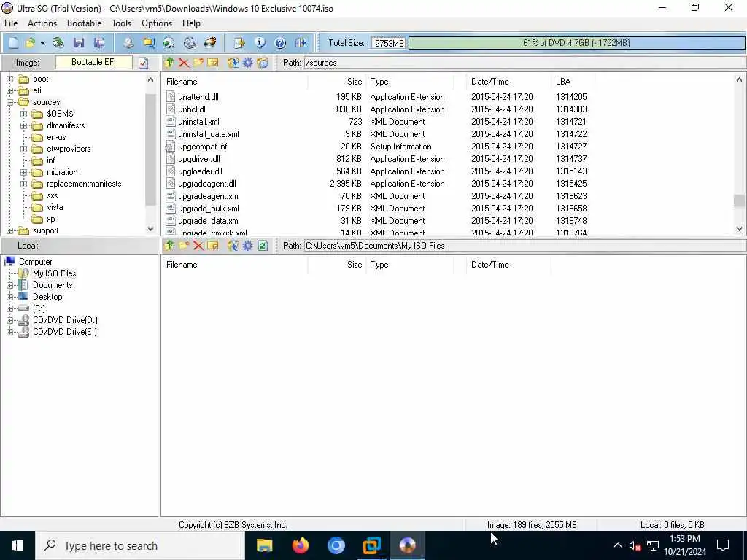Screen dimensions: 747x560
Task: Click the image tree scroll down arrow
Action: tap(150, 229)
